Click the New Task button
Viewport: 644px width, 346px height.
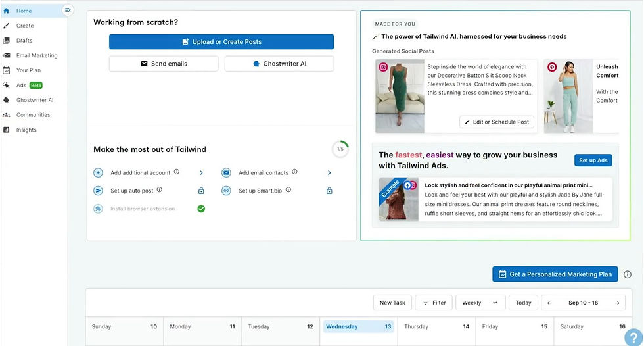coord(392,303)
